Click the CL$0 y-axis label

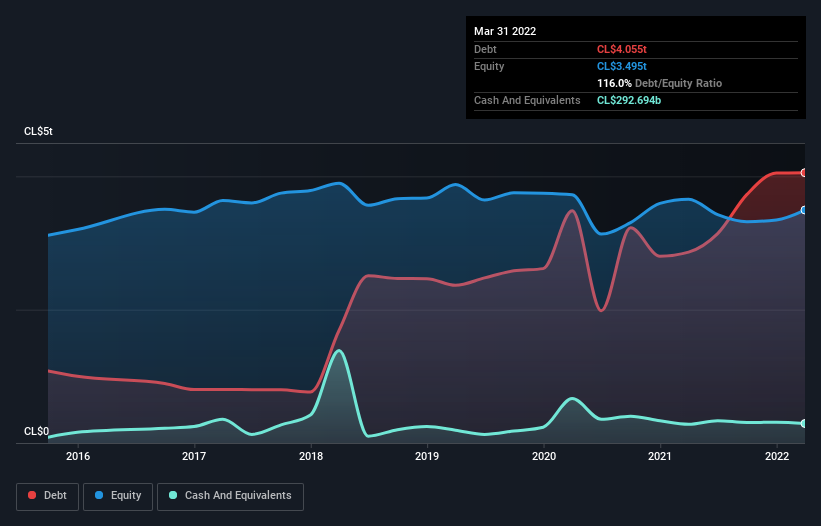(x=37, y=431)
